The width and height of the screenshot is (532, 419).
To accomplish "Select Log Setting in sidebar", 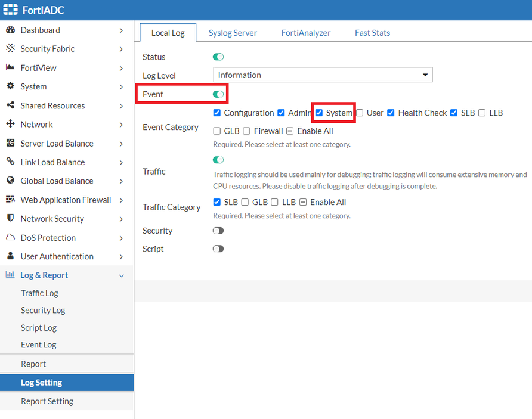I will tap(67, 383).
